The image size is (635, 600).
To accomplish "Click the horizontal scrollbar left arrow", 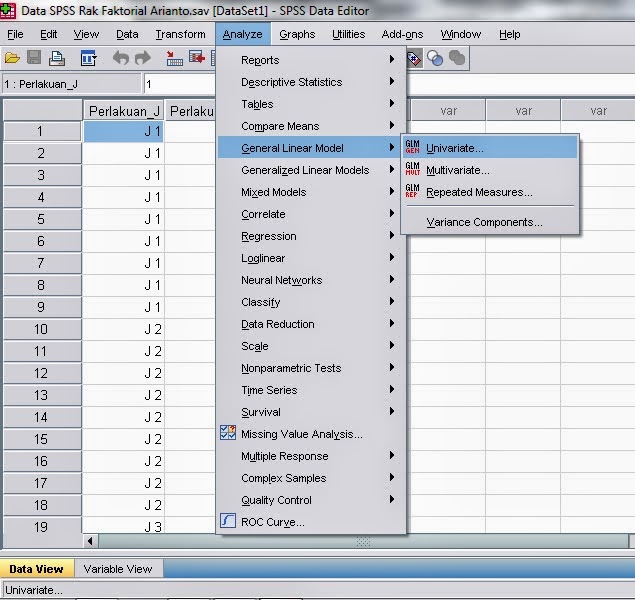I will 90,541.
